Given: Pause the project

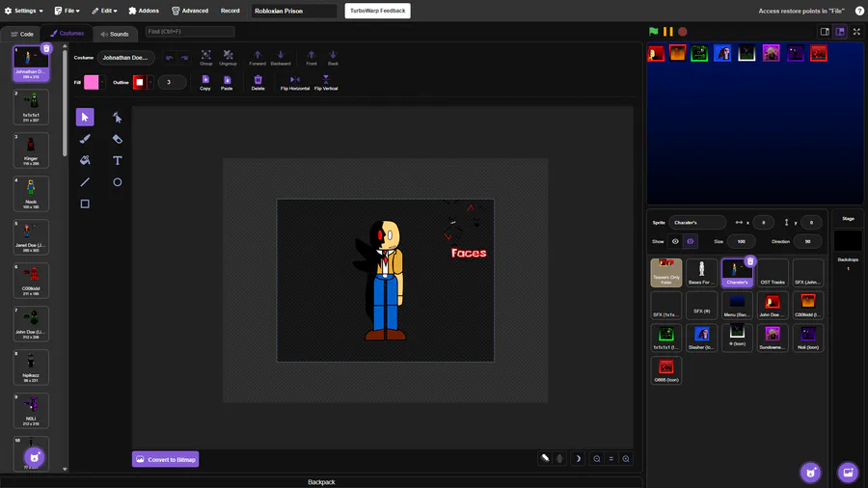Looking at the screenshot, I should tap(668, 32).
